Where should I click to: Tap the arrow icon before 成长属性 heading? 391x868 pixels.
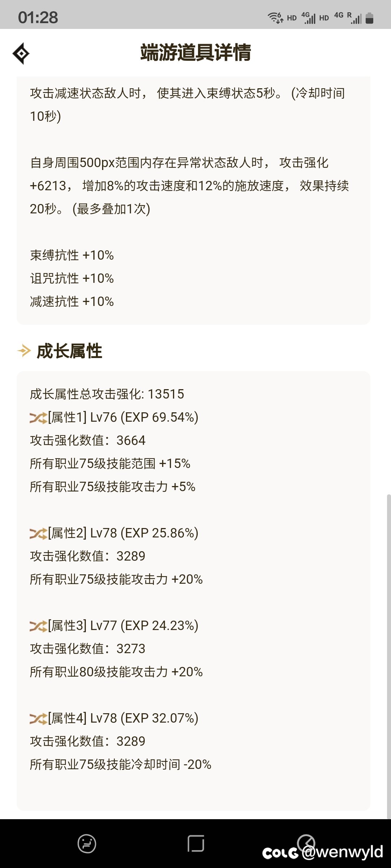point(24,350)
